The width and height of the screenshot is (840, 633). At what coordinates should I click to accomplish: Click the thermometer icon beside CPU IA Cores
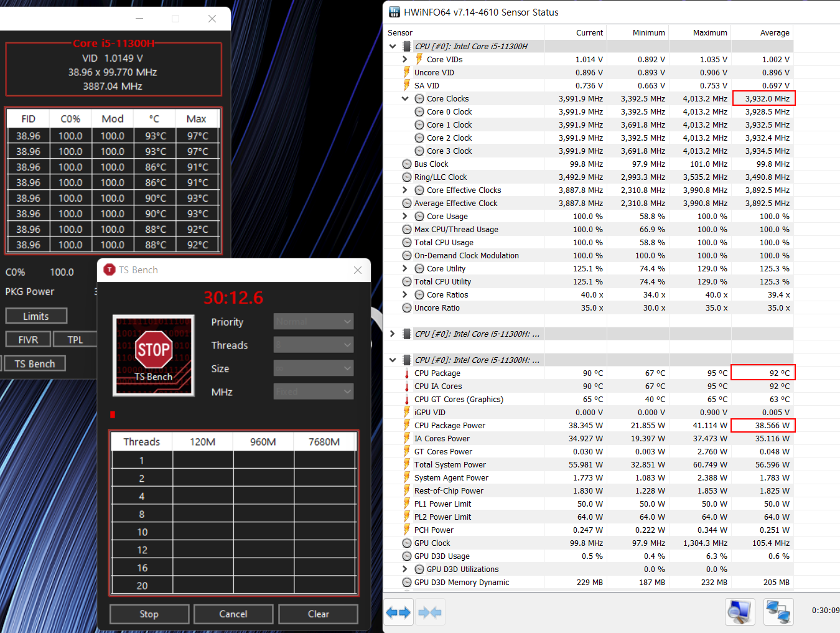(407, 387)
